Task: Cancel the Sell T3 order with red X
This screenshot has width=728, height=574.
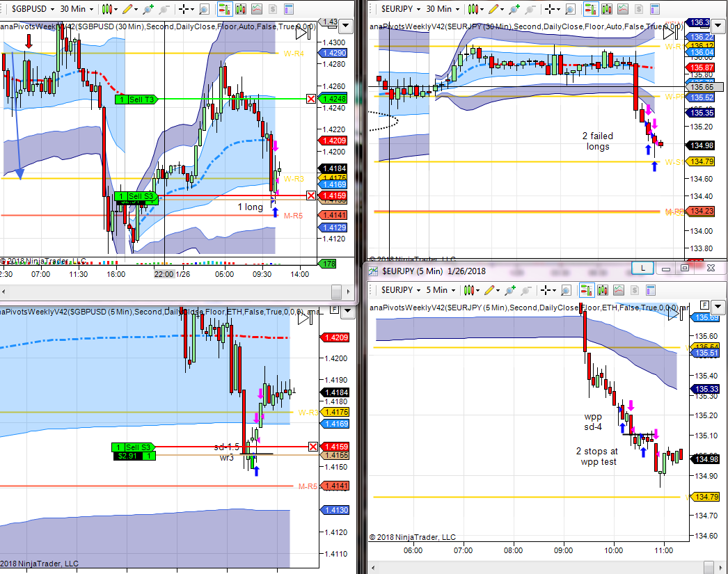Action: (x=311, y=99)
